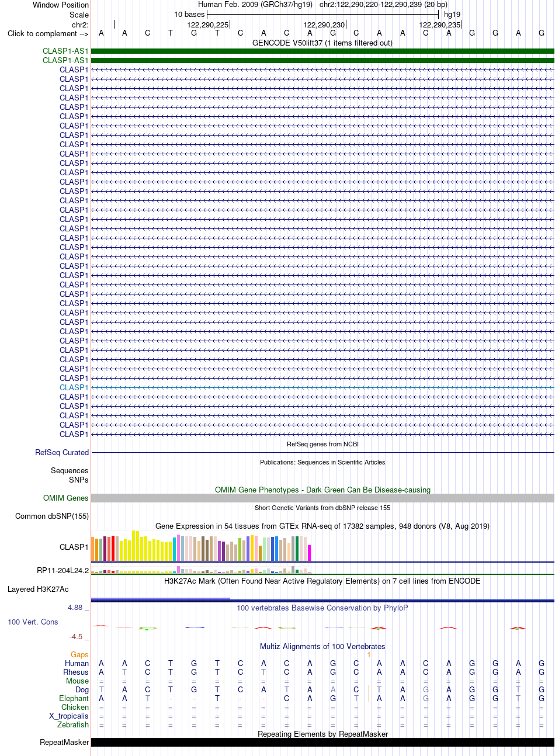Click the RefSeq Curated track label
555x756 pixels.
(x=62, y=453)
